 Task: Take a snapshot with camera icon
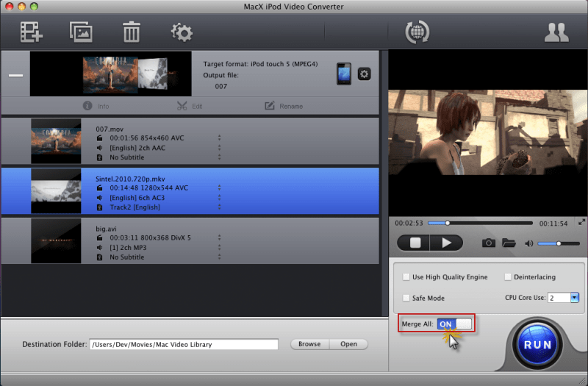point(488,243)
